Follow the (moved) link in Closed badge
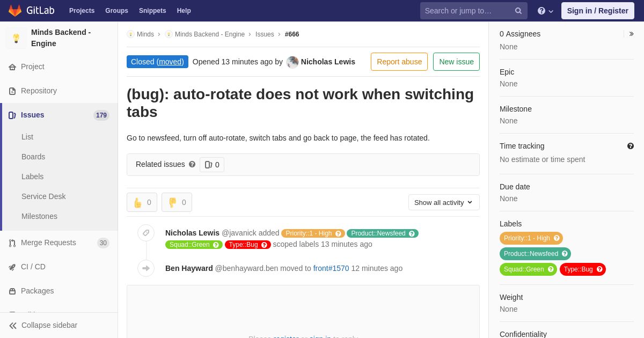This screenshot has width=644, height=338. 170,62
